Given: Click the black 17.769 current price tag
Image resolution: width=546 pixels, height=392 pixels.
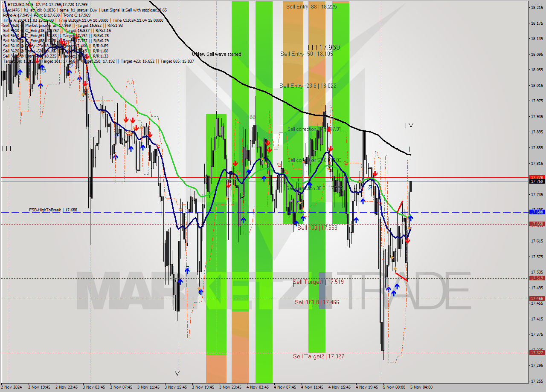Looking at the screenshot, I should tap(537, 182).
